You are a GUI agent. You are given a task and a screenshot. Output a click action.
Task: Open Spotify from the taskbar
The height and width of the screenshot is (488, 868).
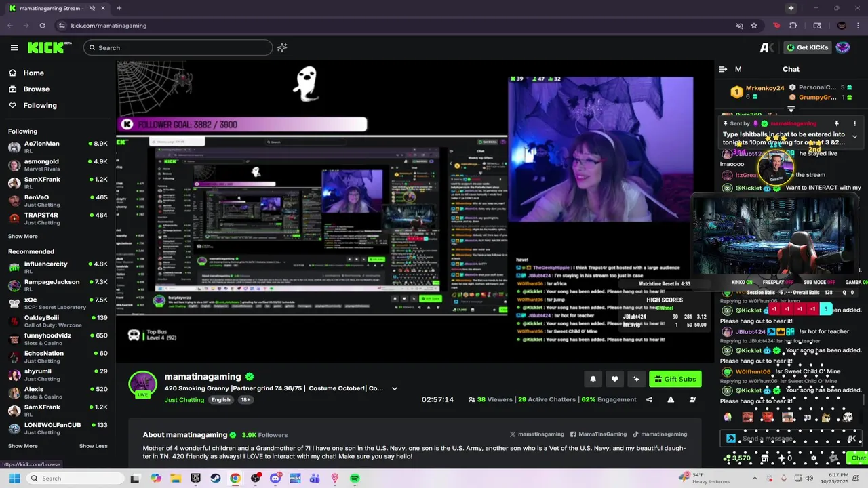point(355,479)
